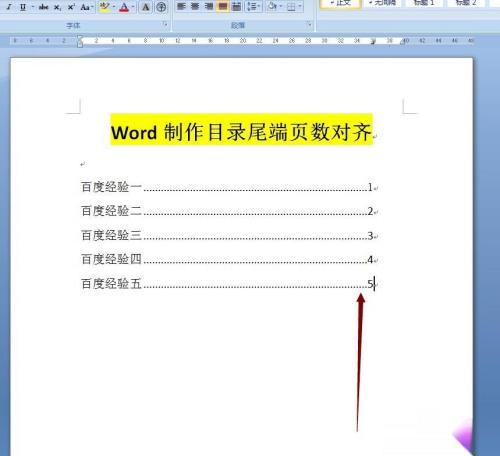Click the text '百度经验五'
The width and height of the screenshot is (500, 456).
111,284
